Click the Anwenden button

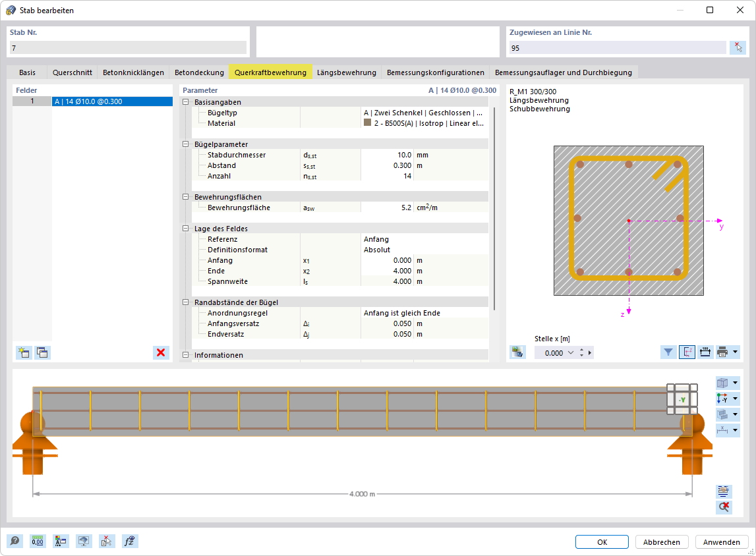[x=721, y=542]
